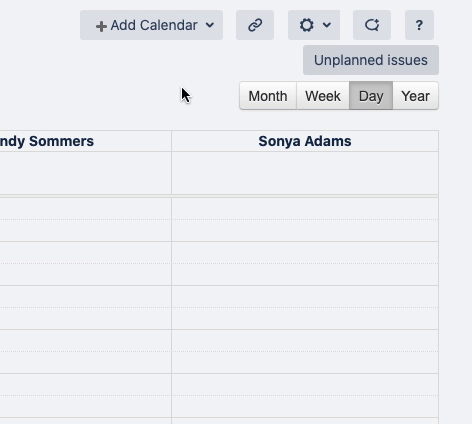This screenshot has height=424, width=472.
Task: Click the plus icon in Add Calendar
Action: click(x=101, y=26)
